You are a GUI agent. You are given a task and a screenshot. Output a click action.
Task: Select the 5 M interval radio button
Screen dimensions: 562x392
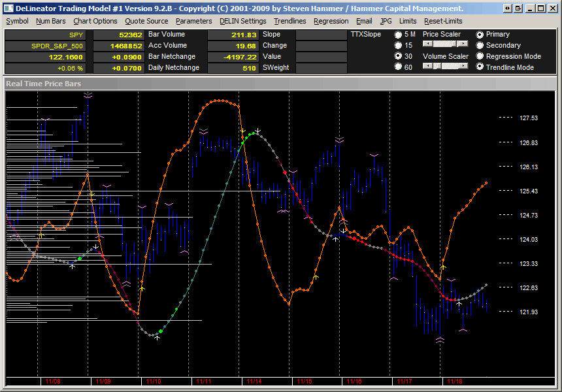pyautogui.click(x=398, y=35)
